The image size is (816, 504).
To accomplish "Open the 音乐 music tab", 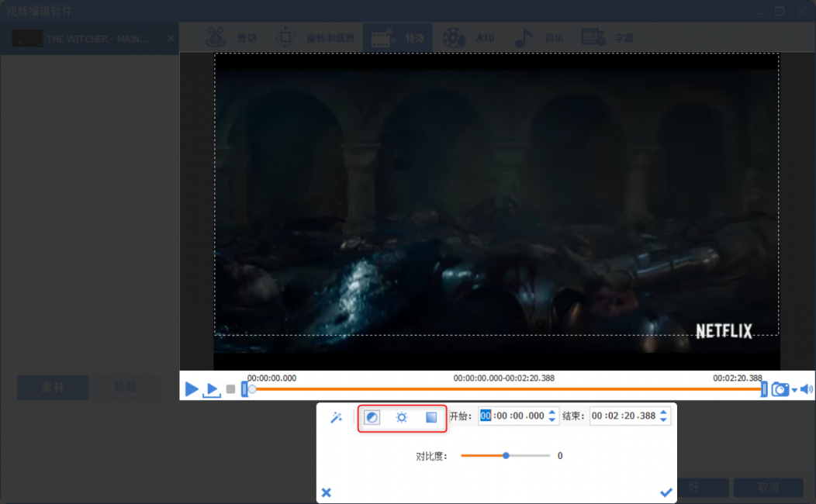I will click(538, 38).
